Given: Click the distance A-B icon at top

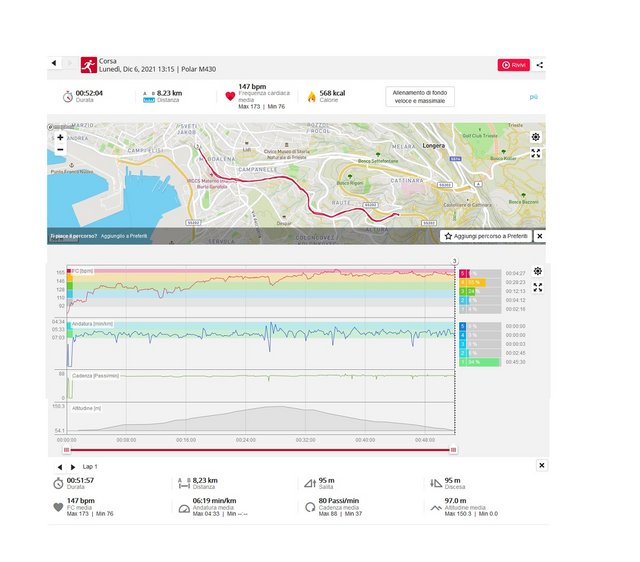Looking at the screenshot, I should (149, 97).
